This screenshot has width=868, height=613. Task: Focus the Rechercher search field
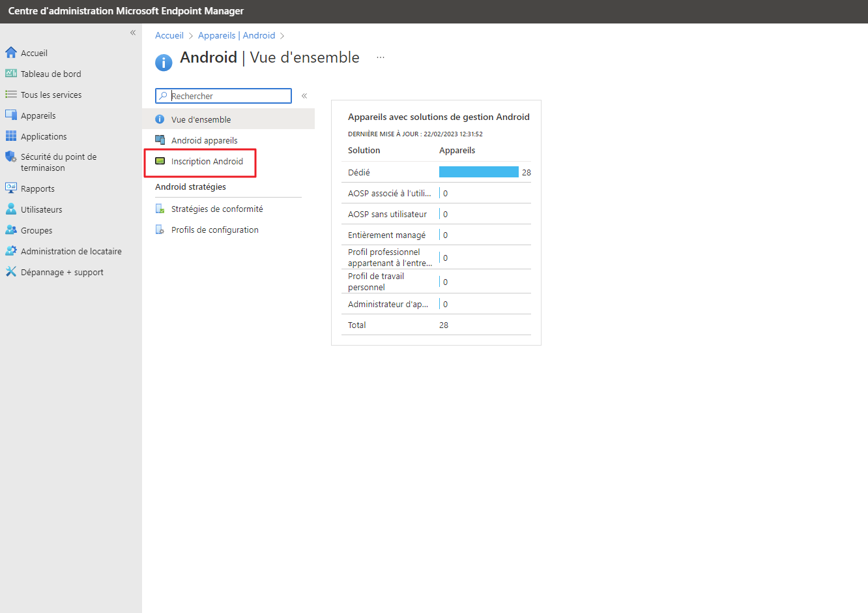coord(224,96)
